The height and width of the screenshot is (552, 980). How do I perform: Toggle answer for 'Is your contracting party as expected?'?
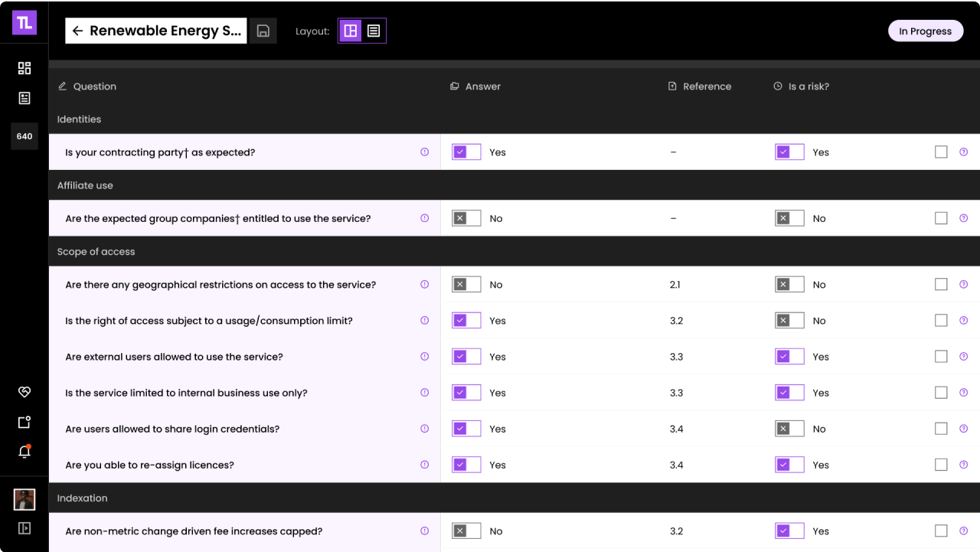466,152
